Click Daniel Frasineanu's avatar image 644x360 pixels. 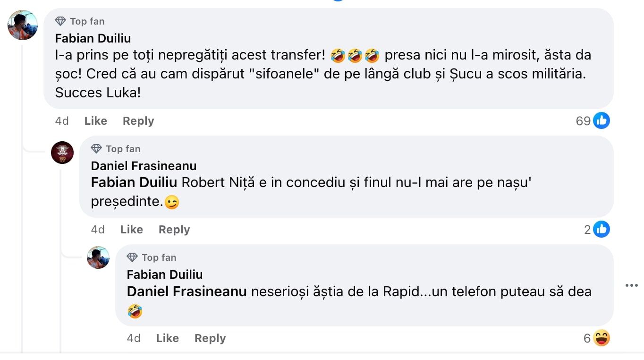[x=62, y=153]
